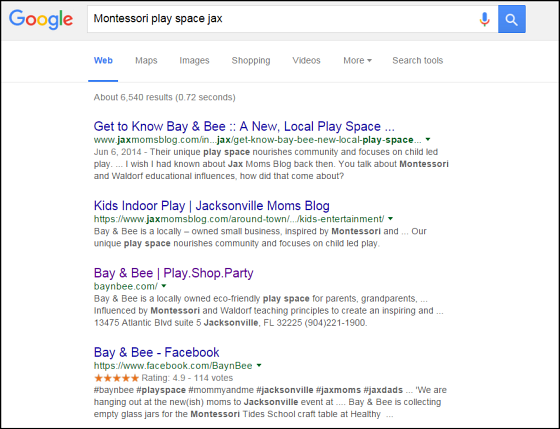Open Search tools options

pos(418,60)
